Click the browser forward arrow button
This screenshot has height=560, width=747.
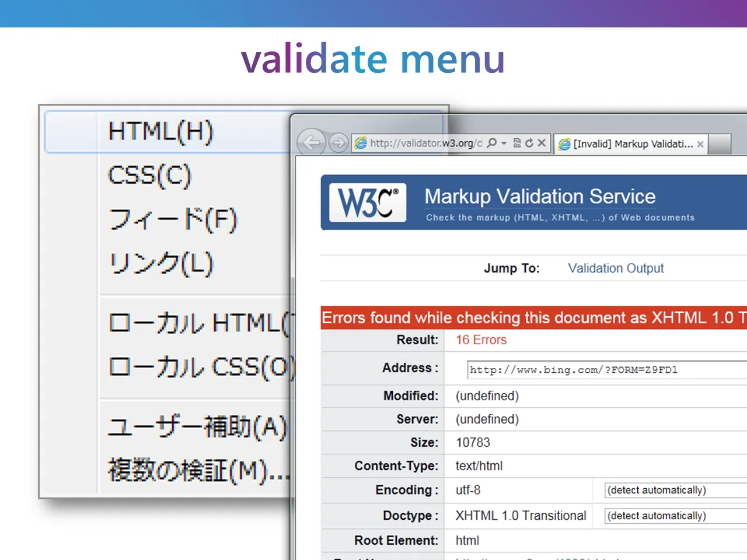(338, 142)
